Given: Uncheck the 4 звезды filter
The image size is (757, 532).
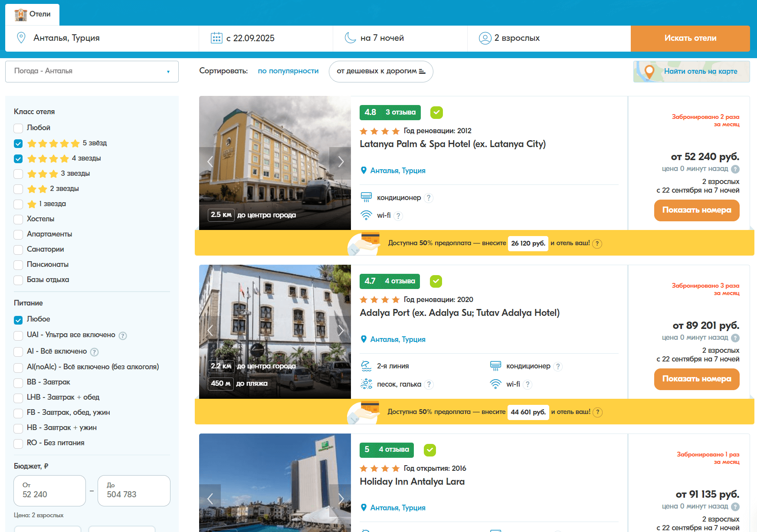Looking at the screenshot, I should click(x=18, y=159).
